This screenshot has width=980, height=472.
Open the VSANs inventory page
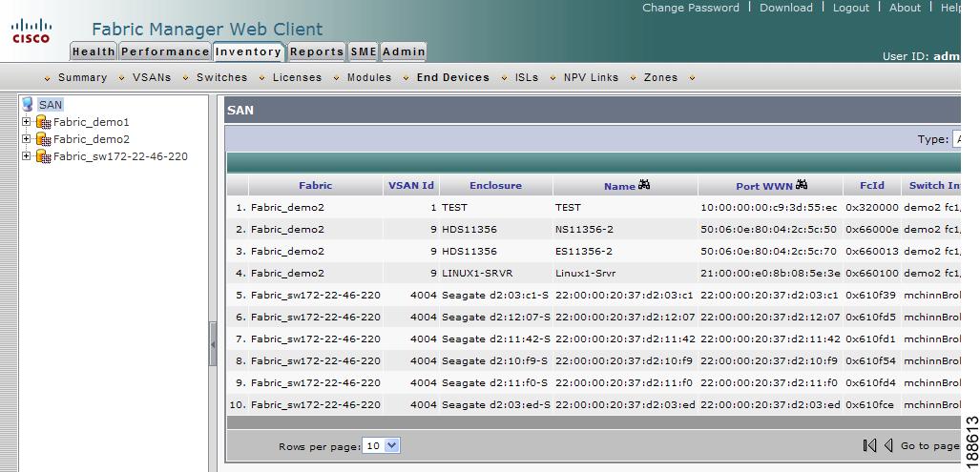152,78
